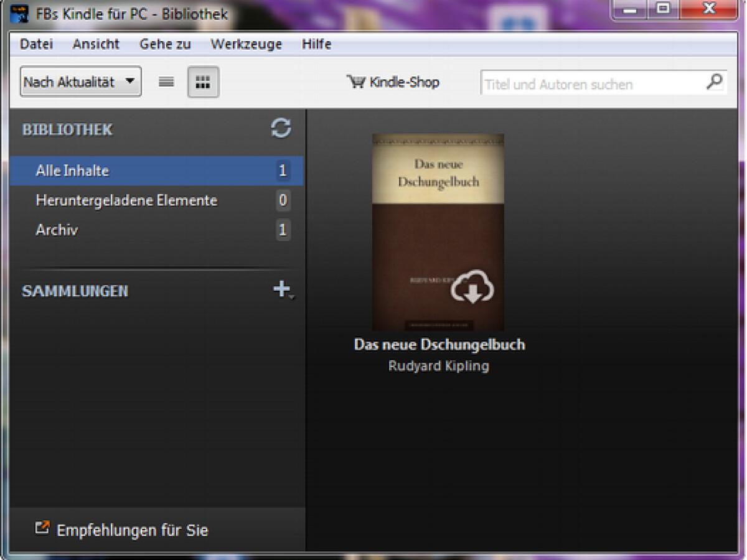Open Das neue Dschungelbuch cover thumbnail

[x=438, y=232]
